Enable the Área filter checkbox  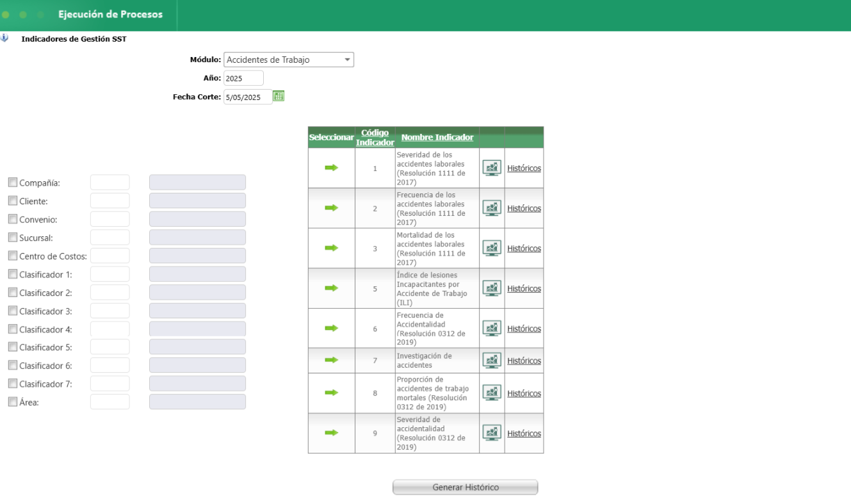(x=13, y=402)
